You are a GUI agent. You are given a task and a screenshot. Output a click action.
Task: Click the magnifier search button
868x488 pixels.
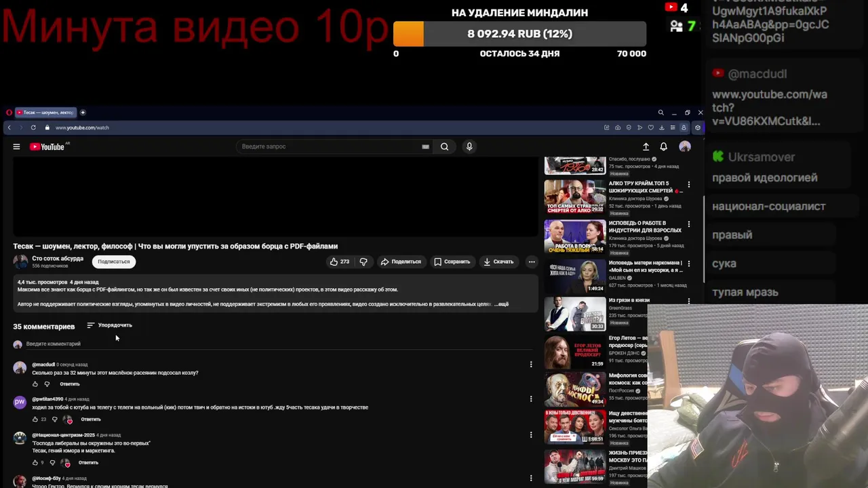click(x=444, y=146)
